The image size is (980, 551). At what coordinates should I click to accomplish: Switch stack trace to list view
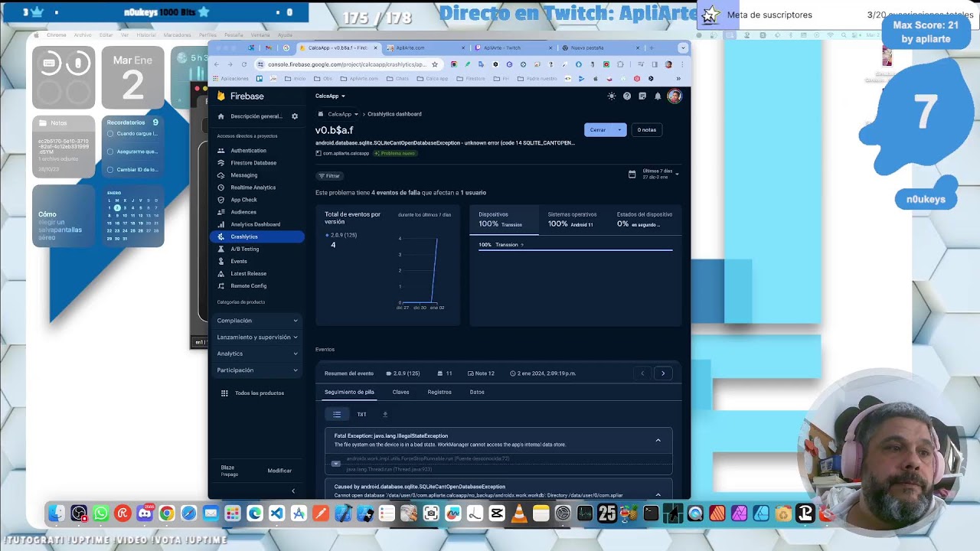[x=337, y=414]
